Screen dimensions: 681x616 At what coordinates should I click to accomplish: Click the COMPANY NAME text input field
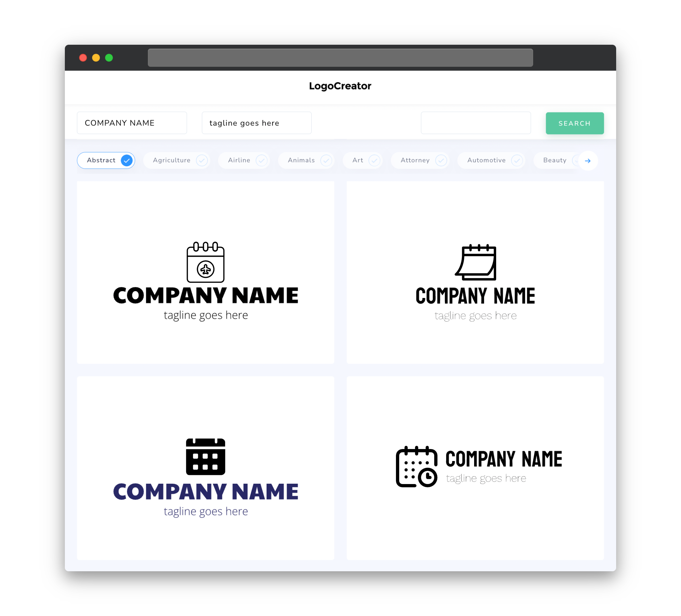point(132,123)
